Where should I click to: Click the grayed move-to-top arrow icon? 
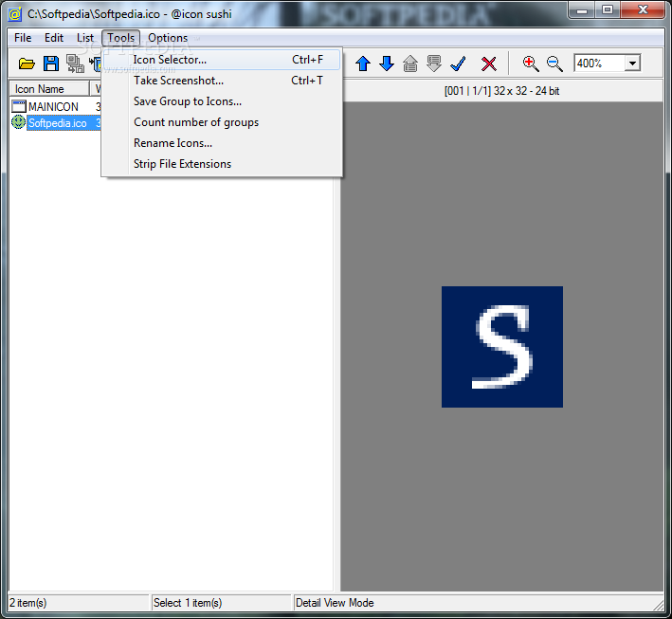410,64
